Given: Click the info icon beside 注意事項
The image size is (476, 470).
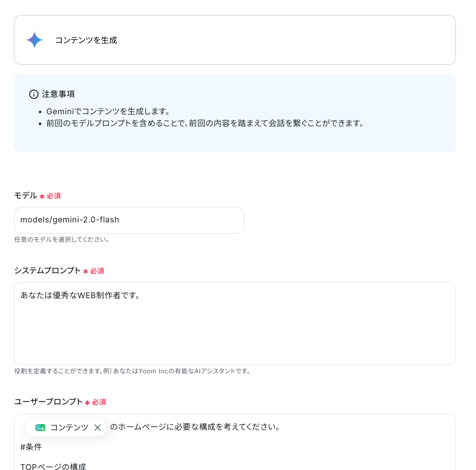Looking at the screenshot, I should 34,95.
